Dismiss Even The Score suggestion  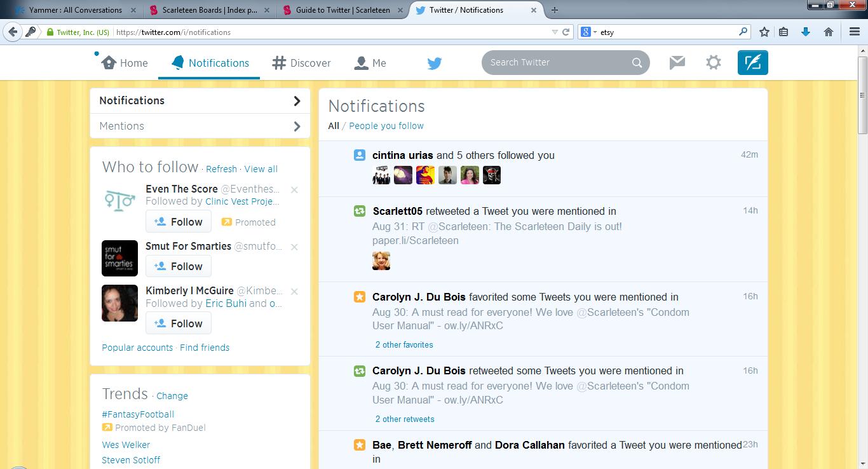coord(294,189)
